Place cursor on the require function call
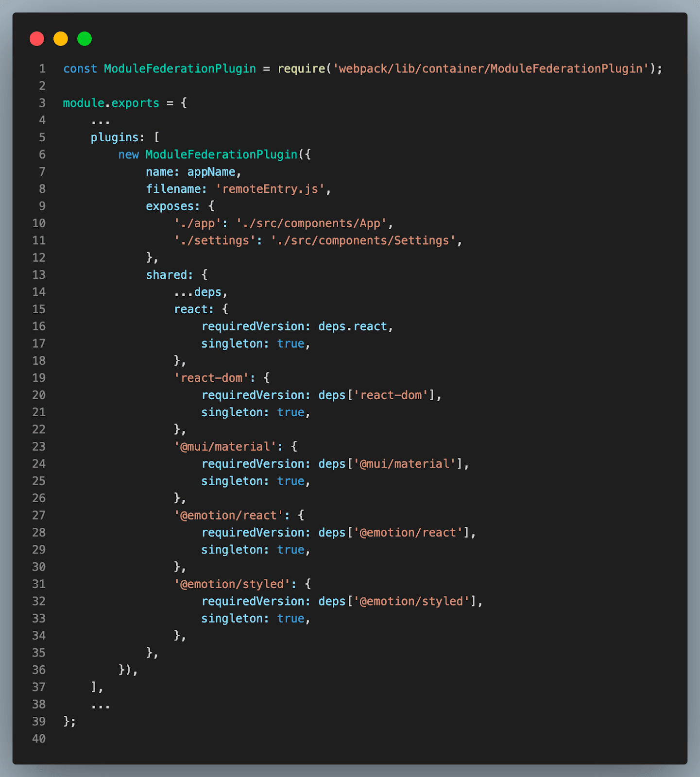The height and width of the screenshot is (777, 700). coord(301,69)
